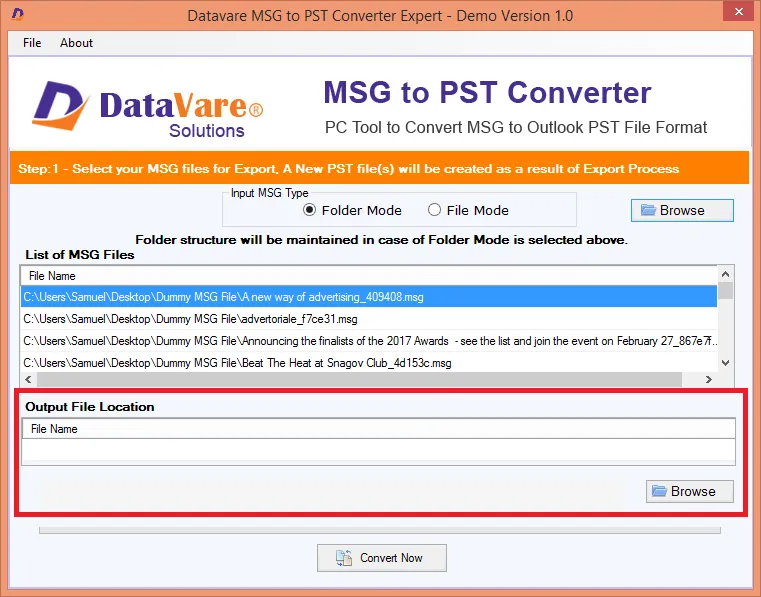Image resolution: width=761 pixels, height=597 pixels.
Task: Select the Beat The Heat at Snagov Club row
Action: pyautogui.click(x=369, y=363)
